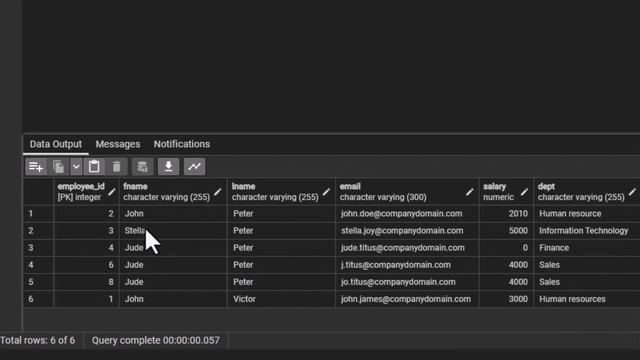The image size is (640, 360).
Task: Select the employee_id column header
Action: [86, 191]
